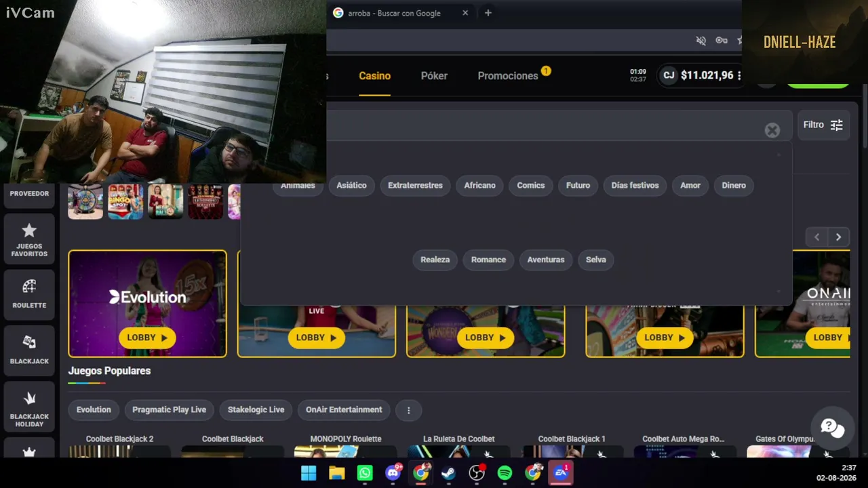Clear the search with the X icon
This screenshot has width=868, height=488.
[772, 130]
